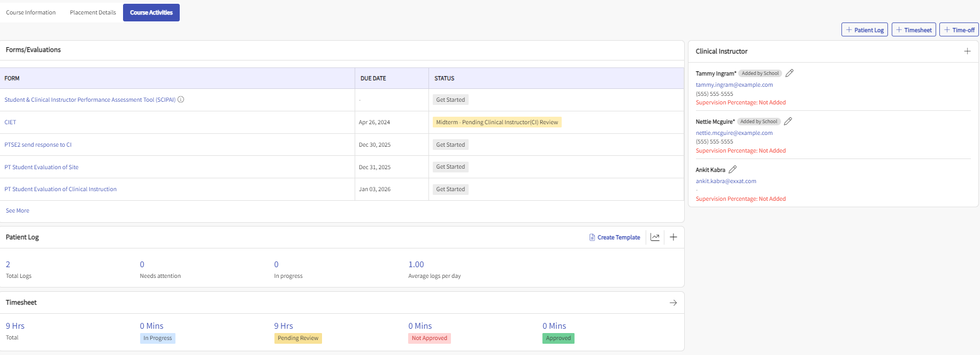Edit Nettie Mcguire using the pencil icon
This screenshot has height=355, width=980.
pos(788,122)
